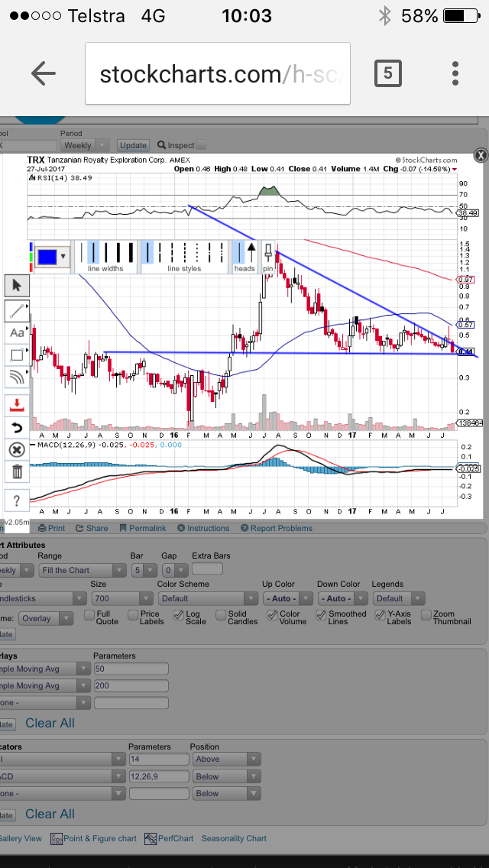Select the arrow pointer tool
The height and width of the screenshot is (868, 489).
coord(17,286)
